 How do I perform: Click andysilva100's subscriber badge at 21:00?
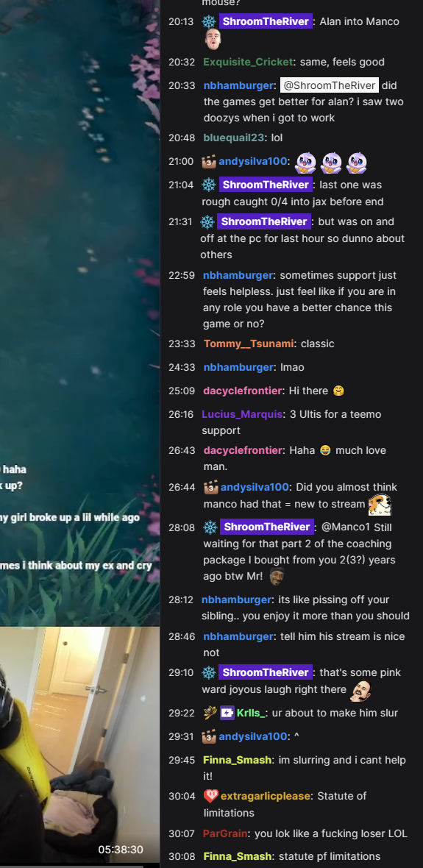point(208,162)
